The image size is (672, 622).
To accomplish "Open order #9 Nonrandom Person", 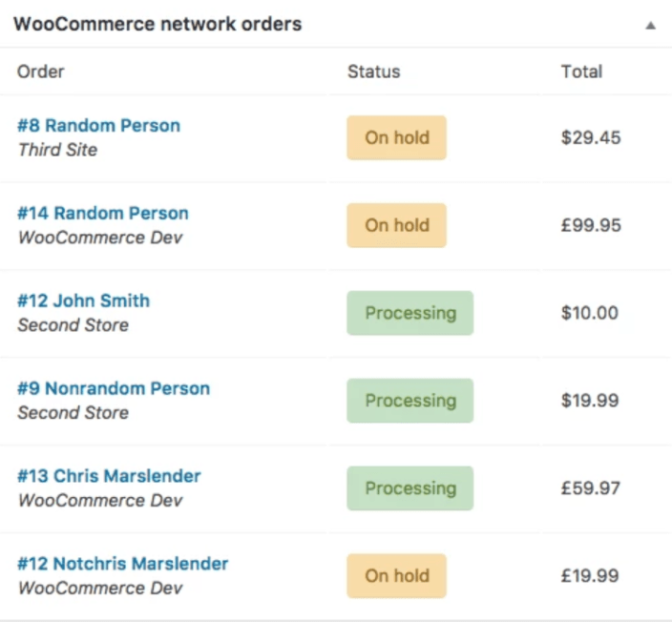I will click(x=114, y=389).
